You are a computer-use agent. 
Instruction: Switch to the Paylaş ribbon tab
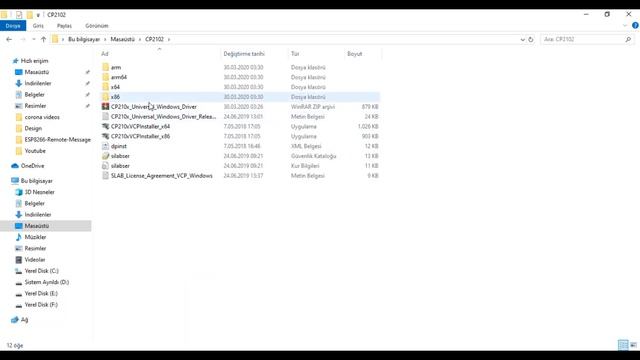point(64,26)
